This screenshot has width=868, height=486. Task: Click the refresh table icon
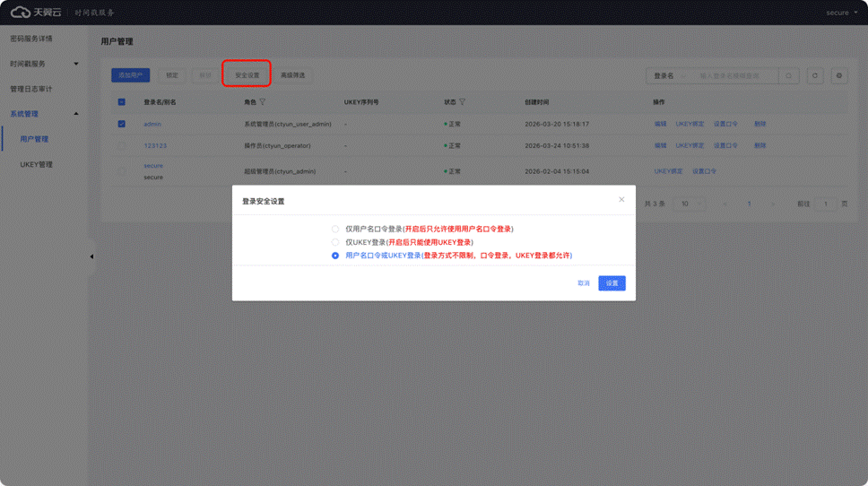click(815, 76)
